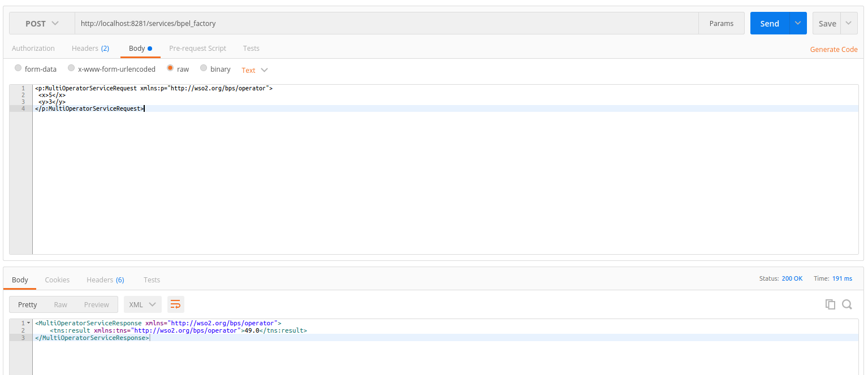Viewport: 868px width, 375px height.
Task: Open the Pre-request Script tab
Action: pyautogui.click(x=197, y=48)
